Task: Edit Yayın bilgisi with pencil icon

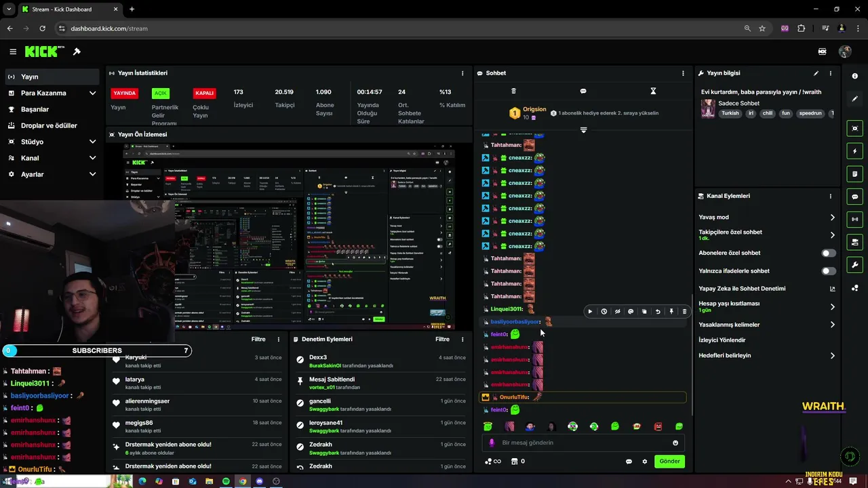Action: 816,73
